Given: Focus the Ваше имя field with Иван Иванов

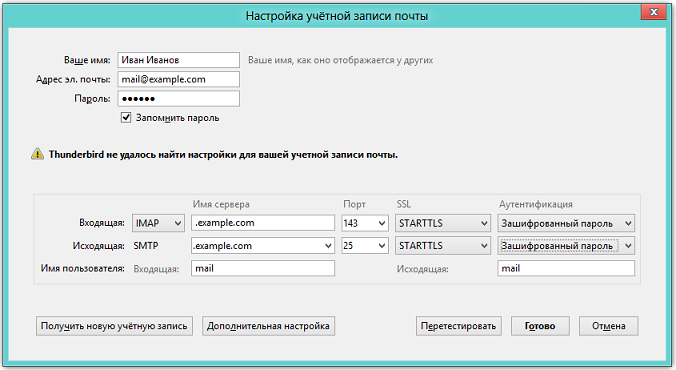Looking at the screenshot, I should click(178, 60).
